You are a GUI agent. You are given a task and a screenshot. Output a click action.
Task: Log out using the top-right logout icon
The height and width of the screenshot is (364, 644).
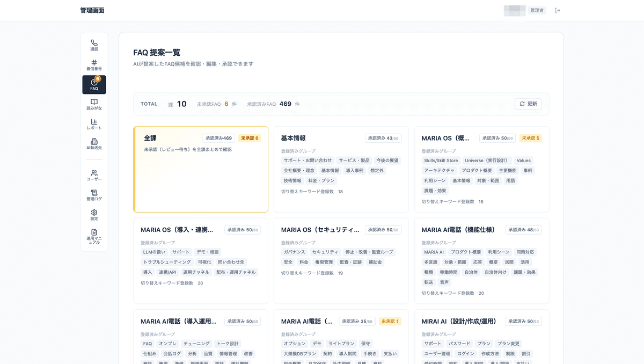tap(558, 10)
